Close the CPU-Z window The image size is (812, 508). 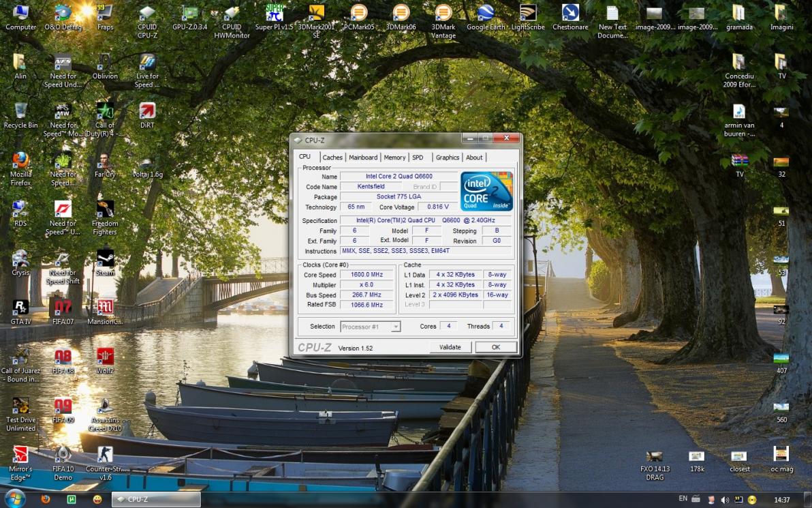pos(506,138)
